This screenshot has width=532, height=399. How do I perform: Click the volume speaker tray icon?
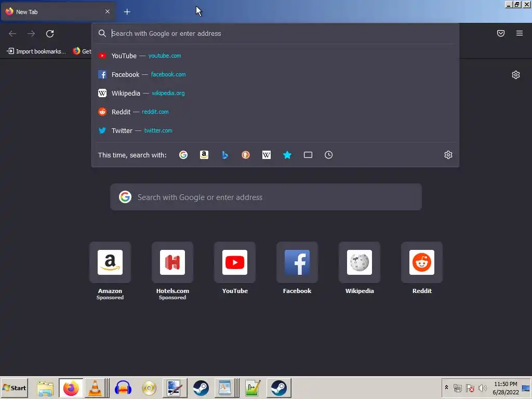[x=482, y=388]
